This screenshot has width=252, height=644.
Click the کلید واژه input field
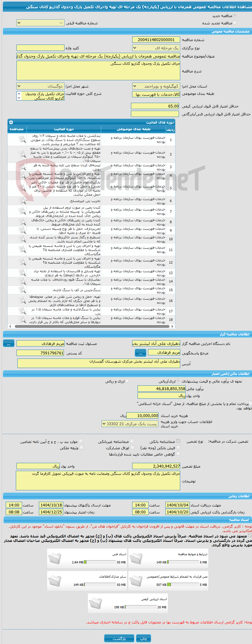[40, 48]
